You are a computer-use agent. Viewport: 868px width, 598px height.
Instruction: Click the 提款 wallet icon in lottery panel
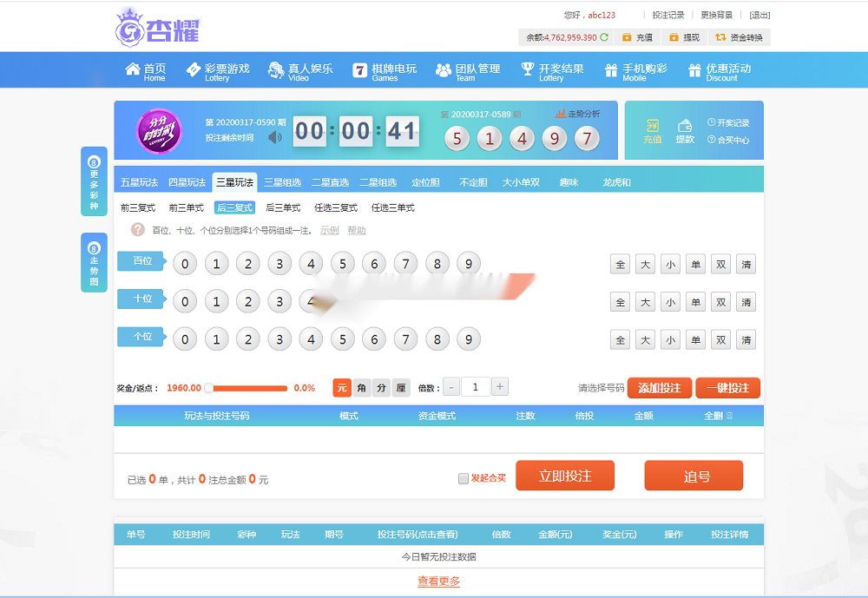(x=685, y=128)
